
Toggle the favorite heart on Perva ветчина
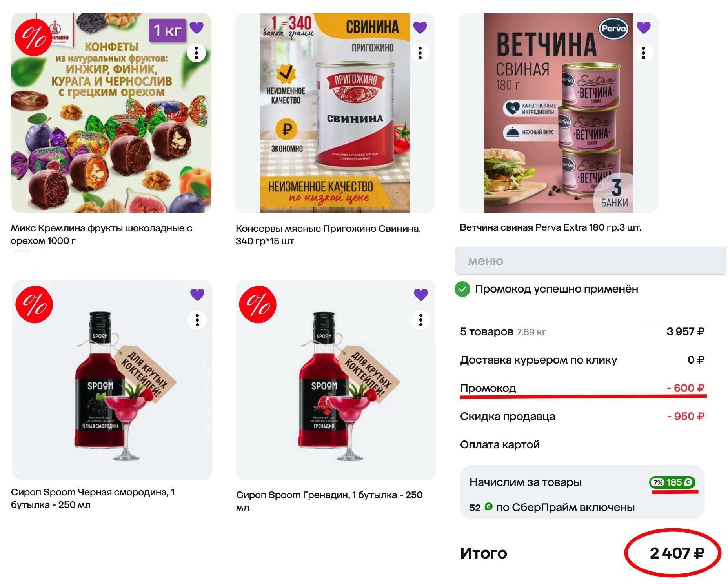point(644,27)
